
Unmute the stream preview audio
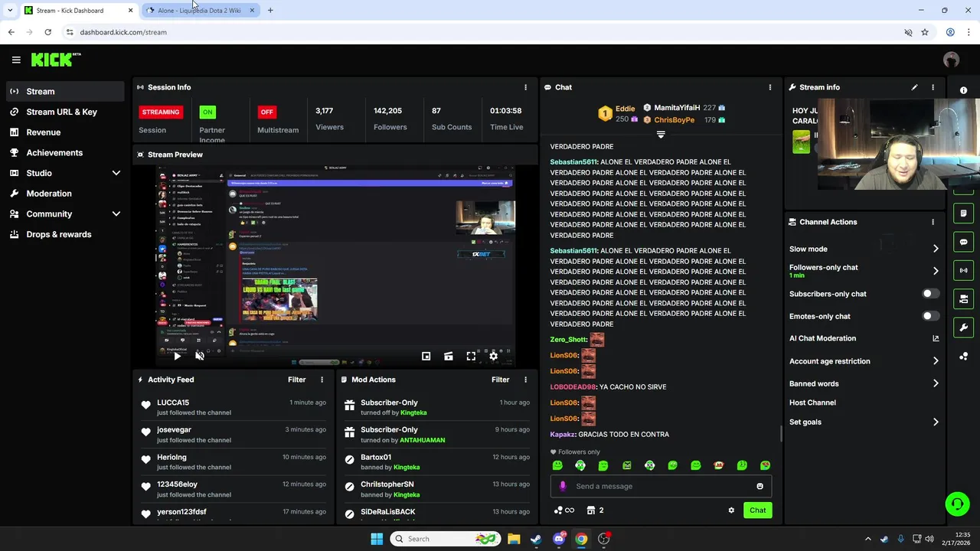click(x=200, y=356)
